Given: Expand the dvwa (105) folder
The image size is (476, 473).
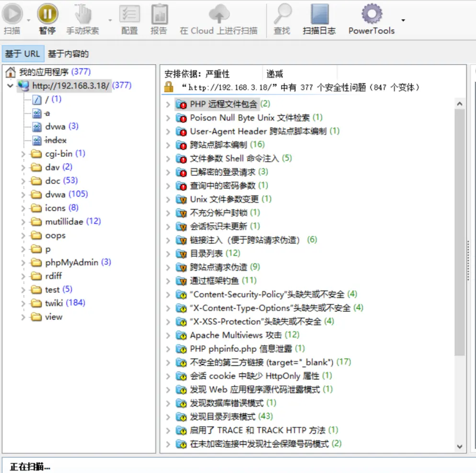Looking at the screenshot, I should click(23, 194).
